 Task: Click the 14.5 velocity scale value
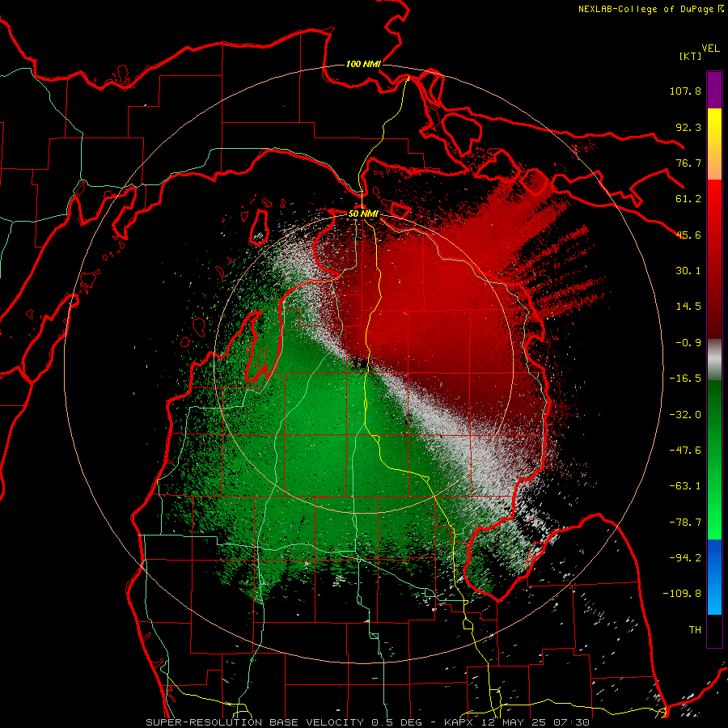pyautogui.click(x=688, y=307)
